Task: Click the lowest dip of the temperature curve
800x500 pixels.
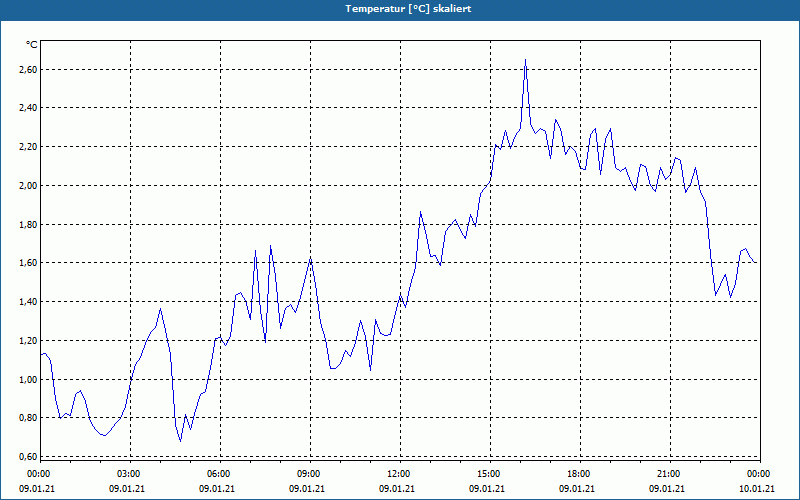Action: (x=180, y=441)
